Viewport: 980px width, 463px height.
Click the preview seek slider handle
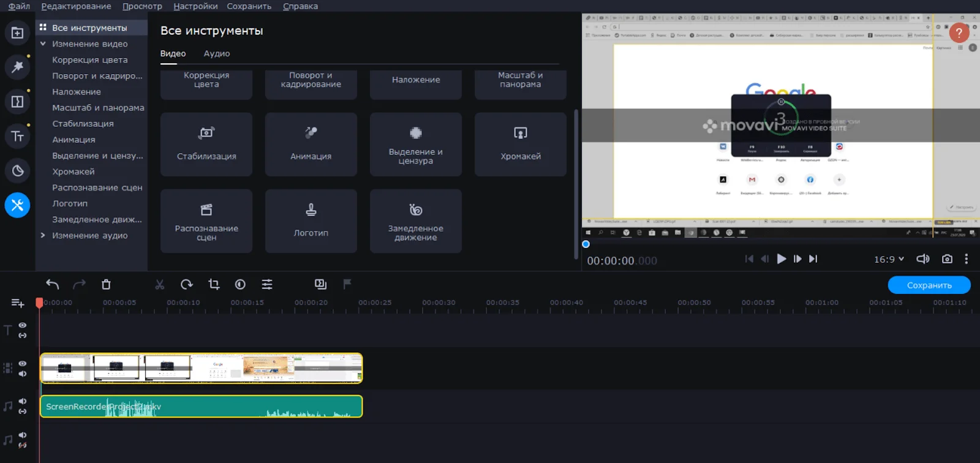point(586,244)
